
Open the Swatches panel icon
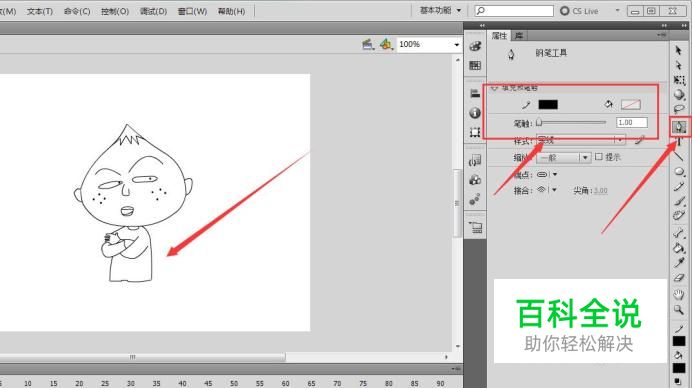475,66
